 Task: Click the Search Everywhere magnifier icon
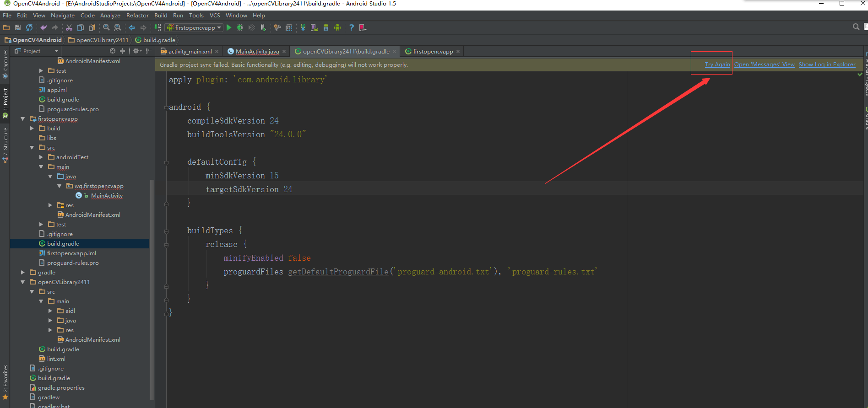[x=856, y=27]
